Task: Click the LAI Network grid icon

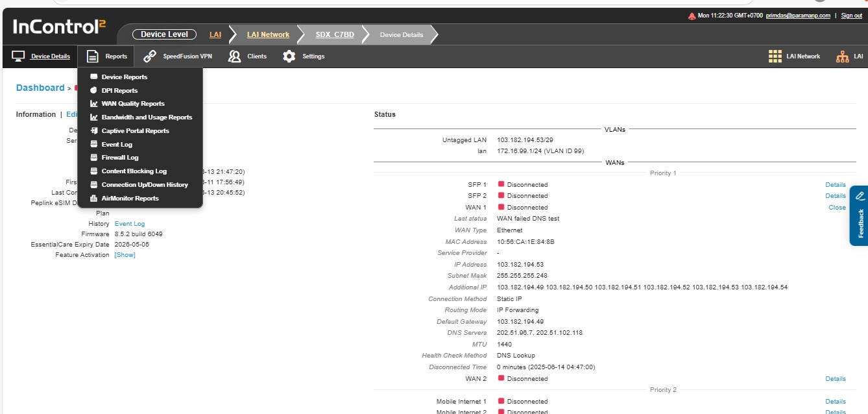Action: [775, 56]
